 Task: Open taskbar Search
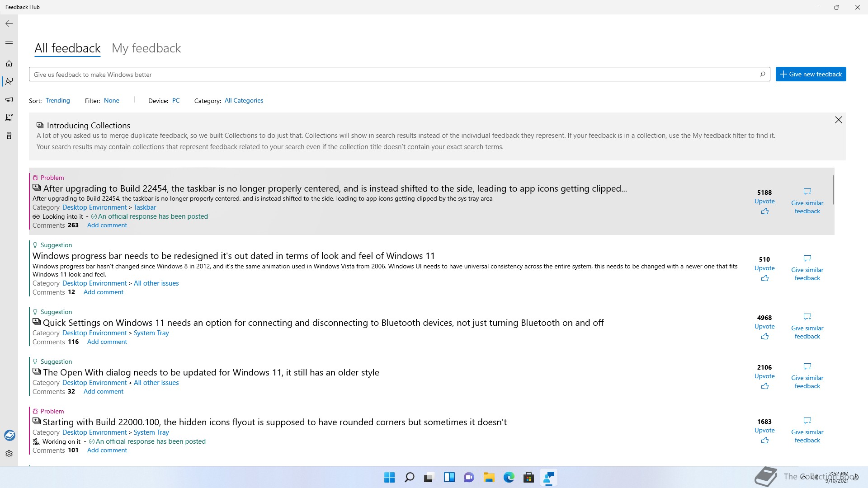point(409,478)
